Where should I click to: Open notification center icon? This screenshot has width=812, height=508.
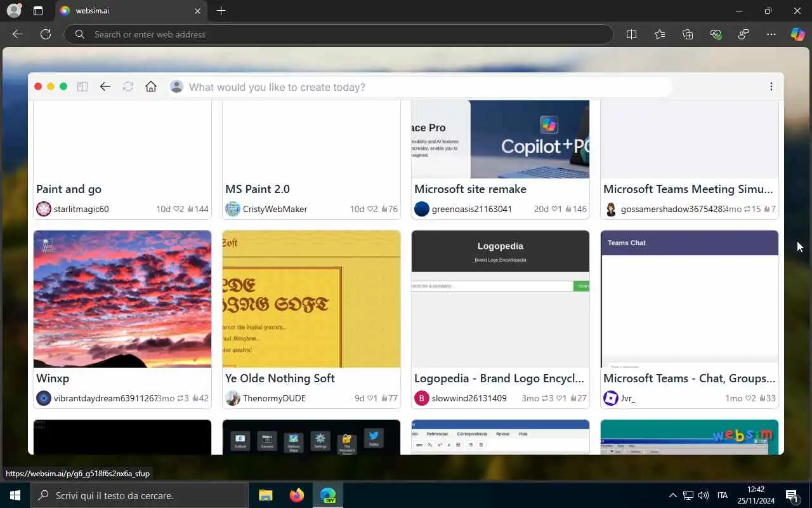coord(792,495)
